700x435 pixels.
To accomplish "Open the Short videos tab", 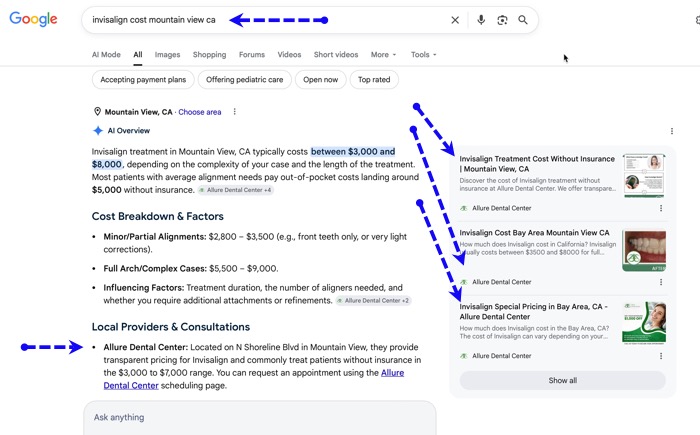I will (x=336, y=54).
